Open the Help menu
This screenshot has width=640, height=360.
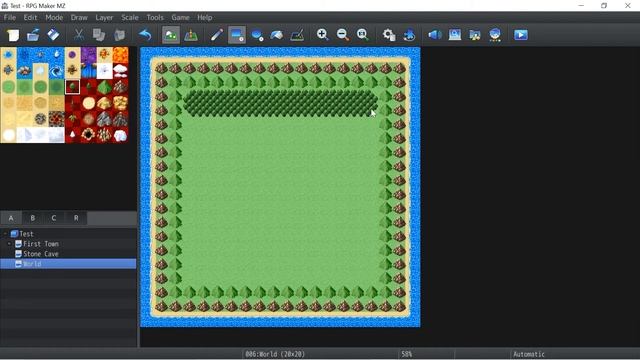[204, 18]
